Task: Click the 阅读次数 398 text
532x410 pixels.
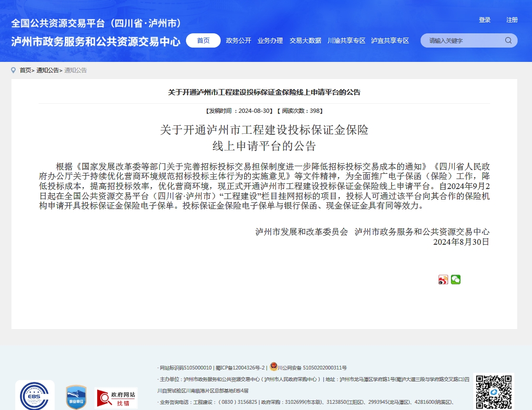Action: pyautogui.click(x=300, y=111)
